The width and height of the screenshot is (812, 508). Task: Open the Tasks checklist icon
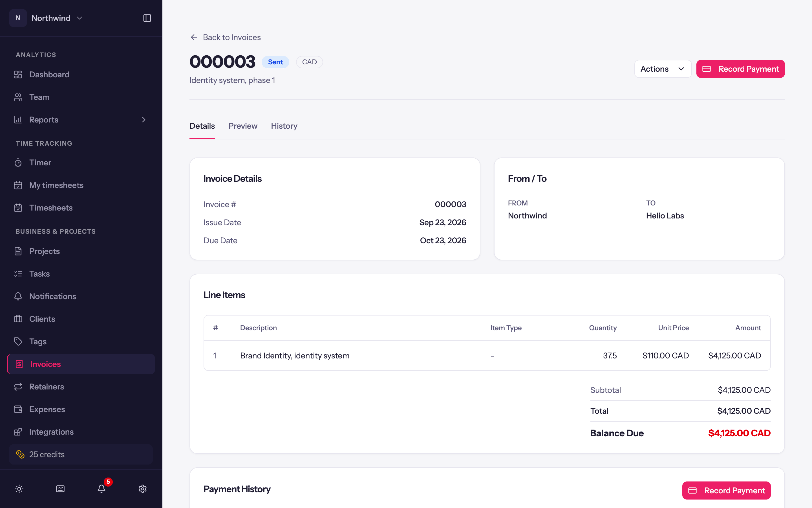[x=18, y=274]
